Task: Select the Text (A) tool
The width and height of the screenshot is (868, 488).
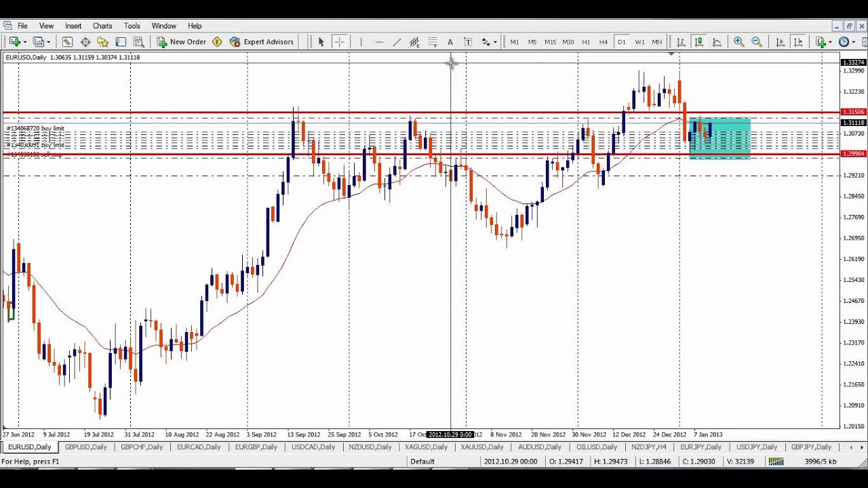Action: click(x=450, y=42)
